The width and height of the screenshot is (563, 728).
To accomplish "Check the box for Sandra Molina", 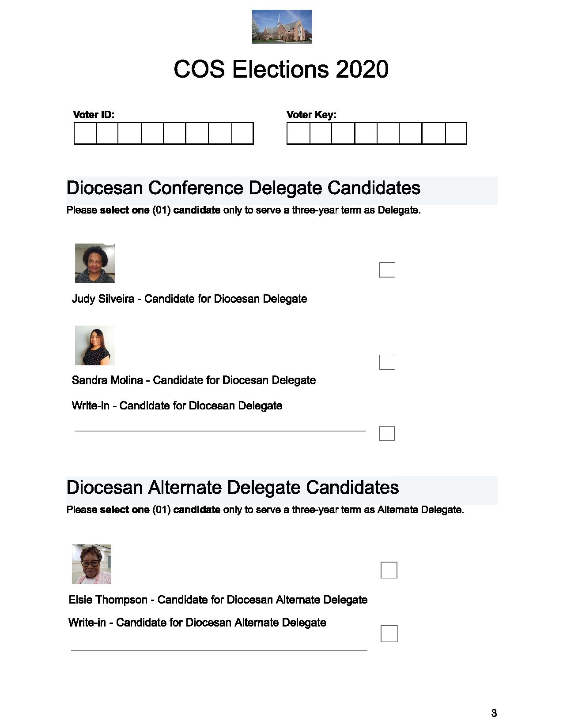I will [387, 362].
